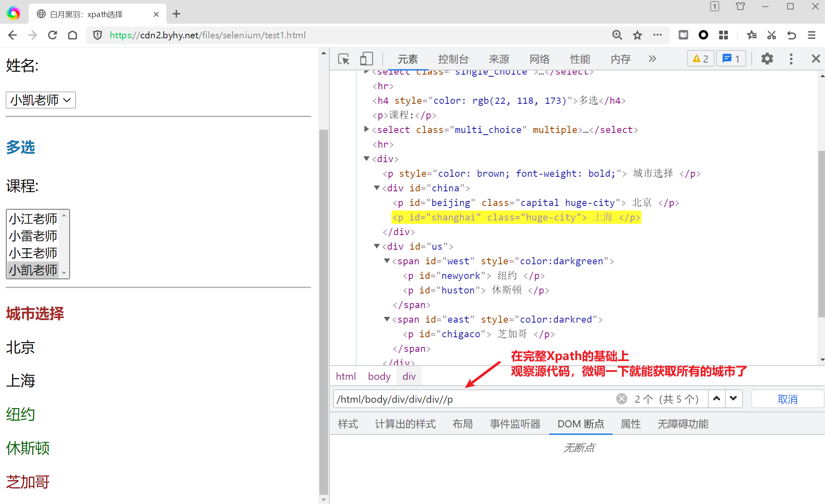825x504 pixels.
Task: Select 小王老师 in the course list
Action: click(x=33, y=253)
